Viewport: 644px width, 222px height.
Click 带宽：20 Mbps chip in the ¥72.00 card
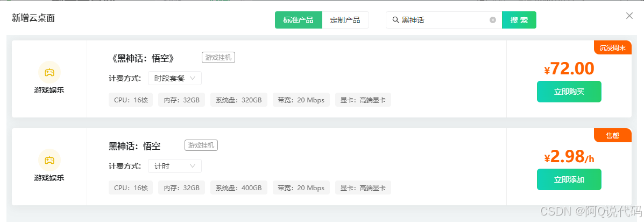click(x=301, y=100)
